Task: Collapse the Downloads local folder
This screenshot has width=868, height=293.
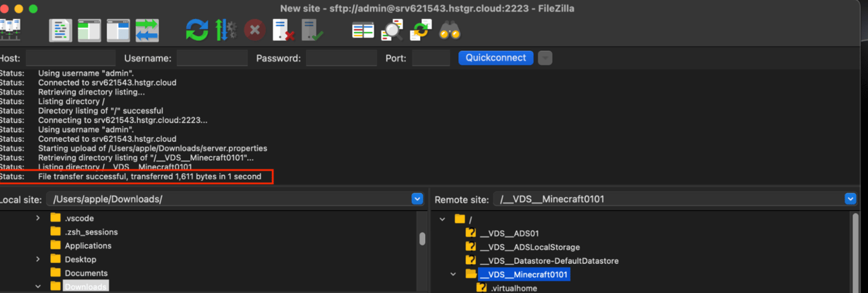Action: (x=38, y=287)
